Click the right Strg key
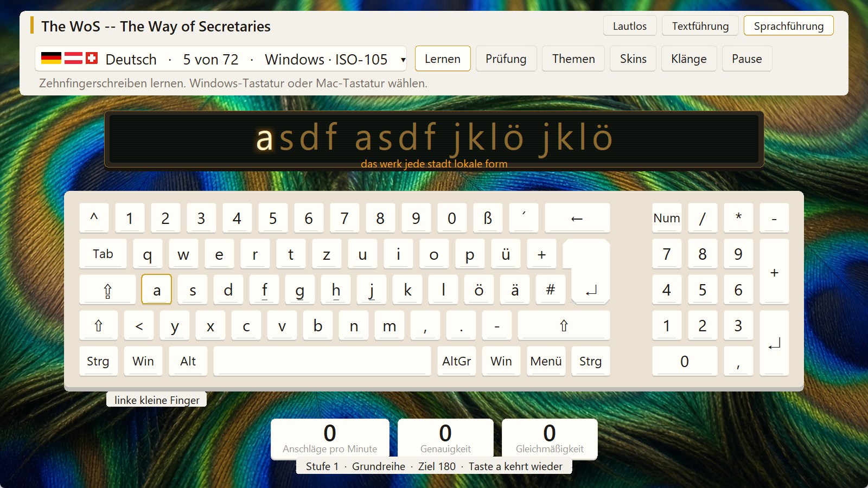This screenshot has width=868, height=488. coord(591,361)
